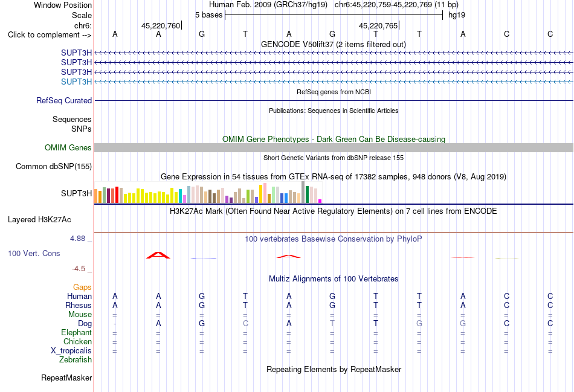Click the 4.88 PhyloP upper limit value
The height and width of the screenshot is (392, 574).
click(77, 239)
